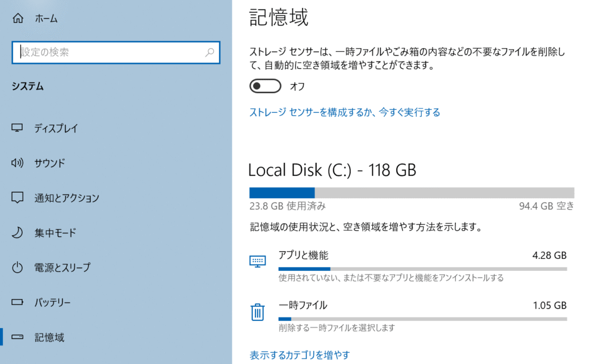Viewport: 611px width, 364px height.
Task: Toggle Storage Sense switch on
Action: 265,86
